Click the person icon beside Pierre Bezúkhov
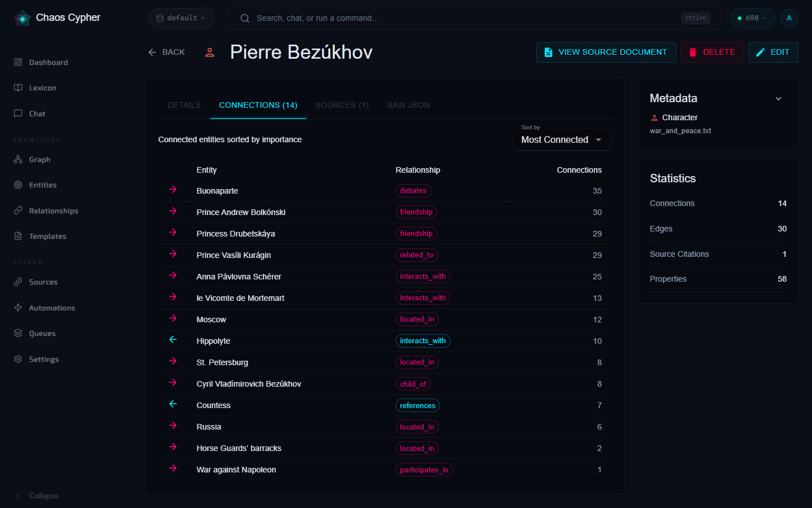812x508 pixels. [210, 52]
